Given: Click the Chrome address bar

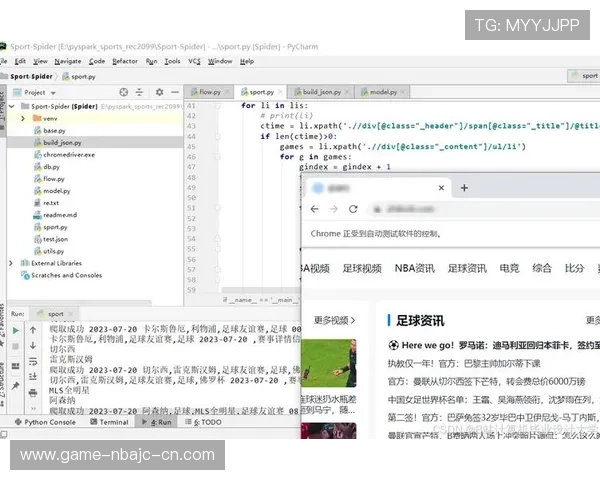Looking at the screenshot, I should 484,209.
